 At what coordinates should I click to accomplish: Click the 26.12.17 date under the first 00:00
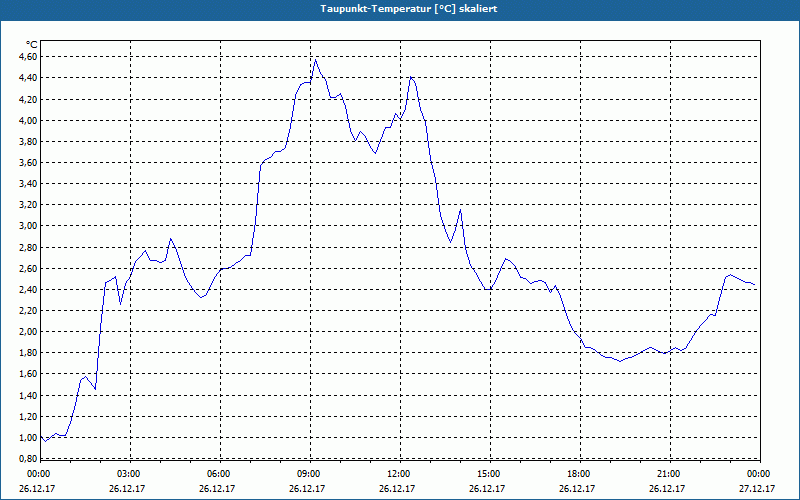(38, 488)
